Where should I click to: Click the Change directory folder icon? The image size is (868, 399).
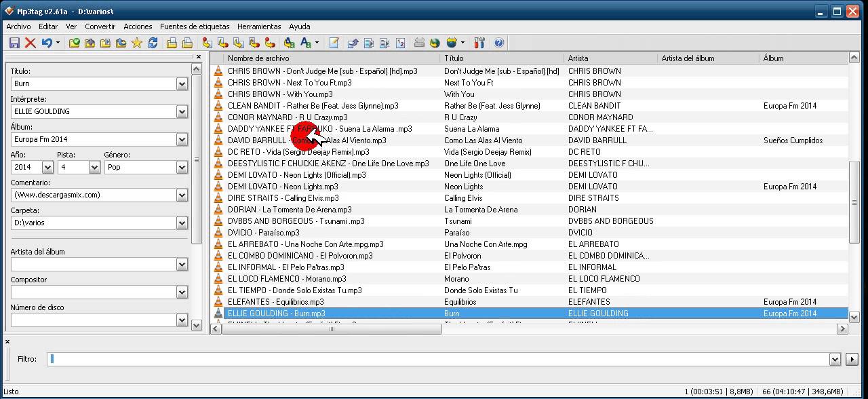point(75,43)
